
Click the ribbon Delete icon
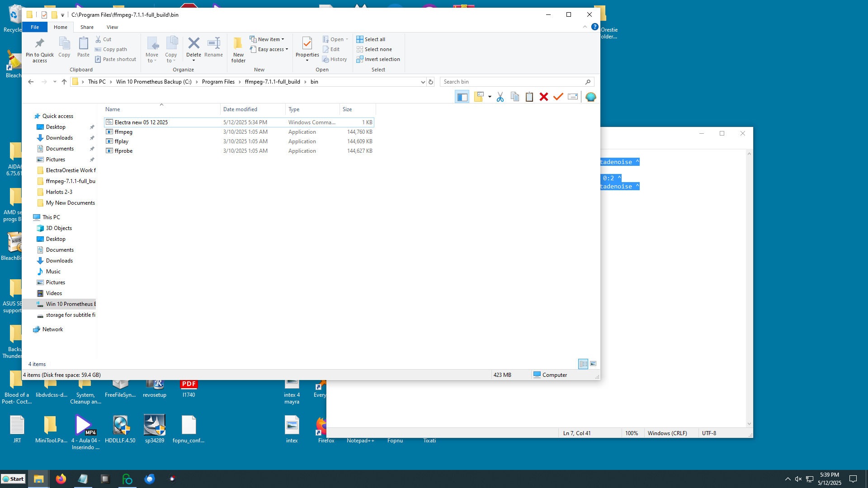point(193,44)
